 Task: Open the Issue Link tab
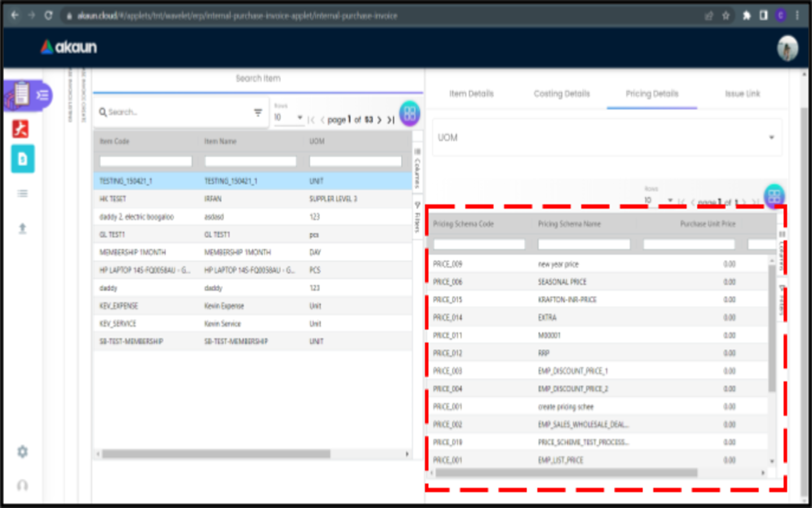(742, 94)
